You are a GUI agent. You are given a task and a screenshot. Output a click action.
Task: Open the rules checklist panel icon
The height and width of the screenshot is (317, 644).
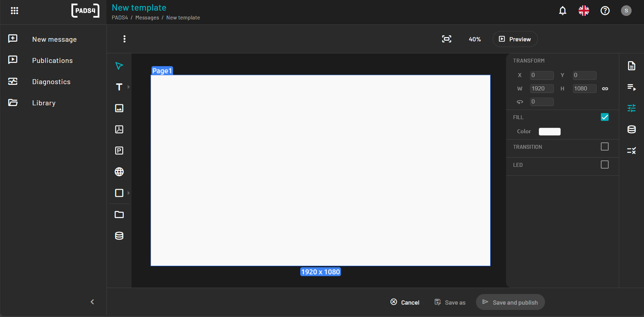click(x=632, y=151)
